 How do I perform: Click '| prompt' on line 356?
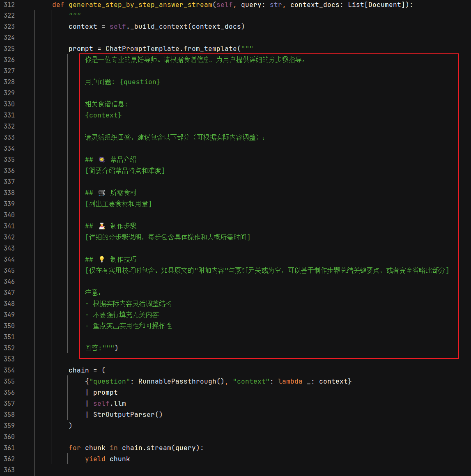pos(101,393)
